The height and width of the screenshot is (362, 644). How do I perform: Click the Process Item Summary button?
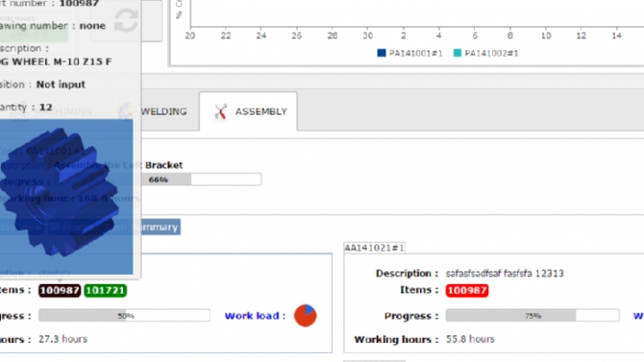point(113,227)
